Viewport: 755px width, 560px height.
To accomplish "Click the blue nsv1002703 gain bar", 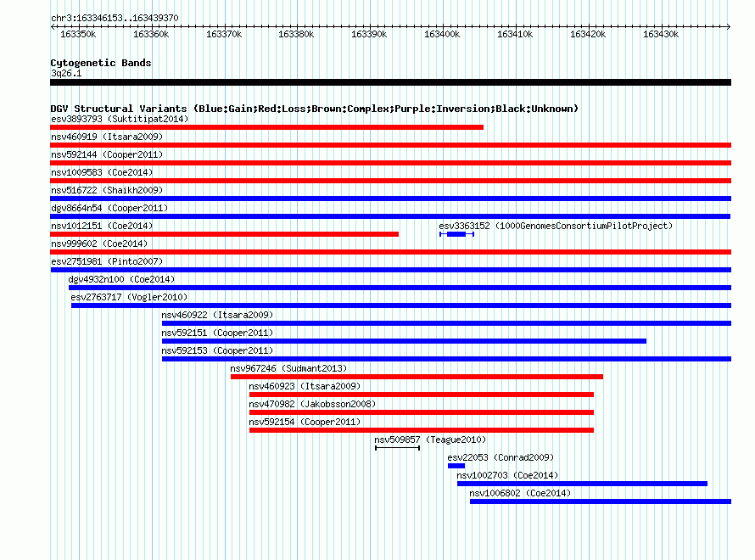I will pyautogui.click(x=582, y=484).
